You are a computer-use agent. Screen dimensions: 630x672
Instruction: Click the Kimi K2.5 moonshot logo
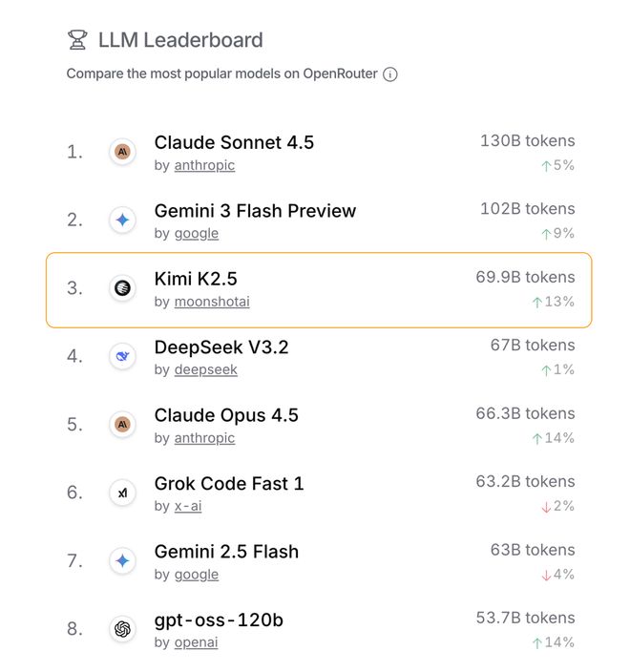coord(122,287)
